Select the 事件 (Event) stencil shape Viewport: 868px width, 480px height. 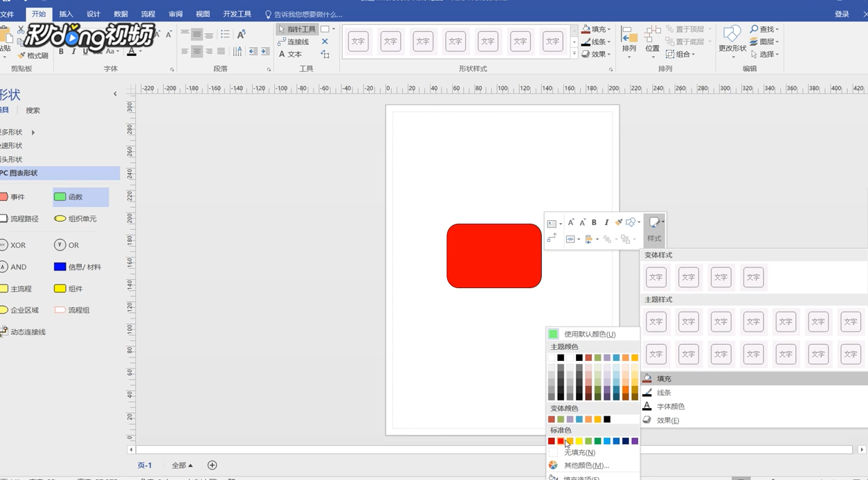click(x=12, y=197)
